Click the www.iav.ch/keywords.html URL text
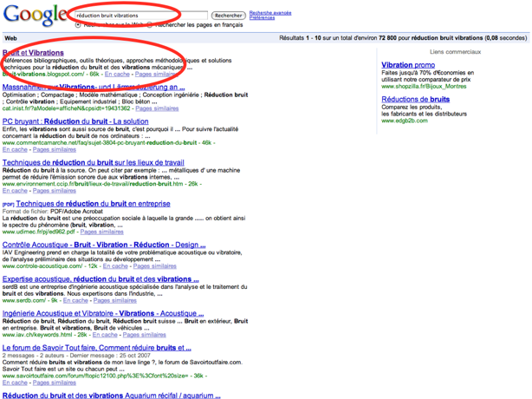This screenshot has width=532, height=399. pyautogui.click(x=37, y=335)
